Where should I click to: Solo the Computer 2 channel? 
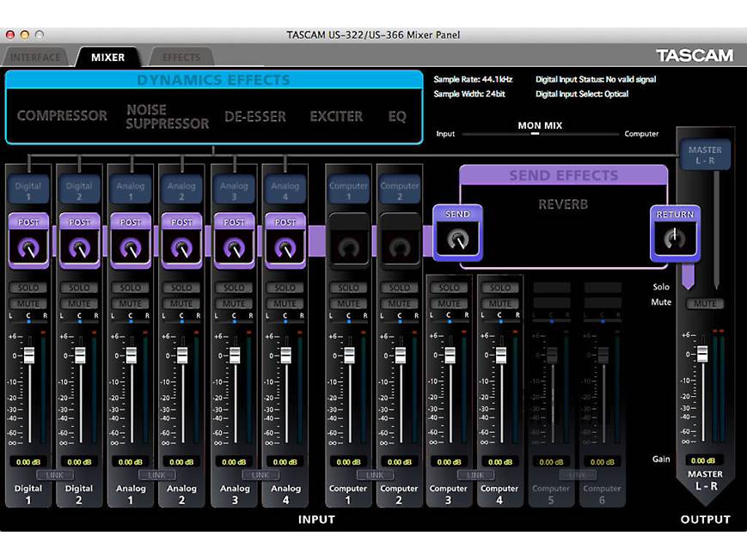(399, 287)
